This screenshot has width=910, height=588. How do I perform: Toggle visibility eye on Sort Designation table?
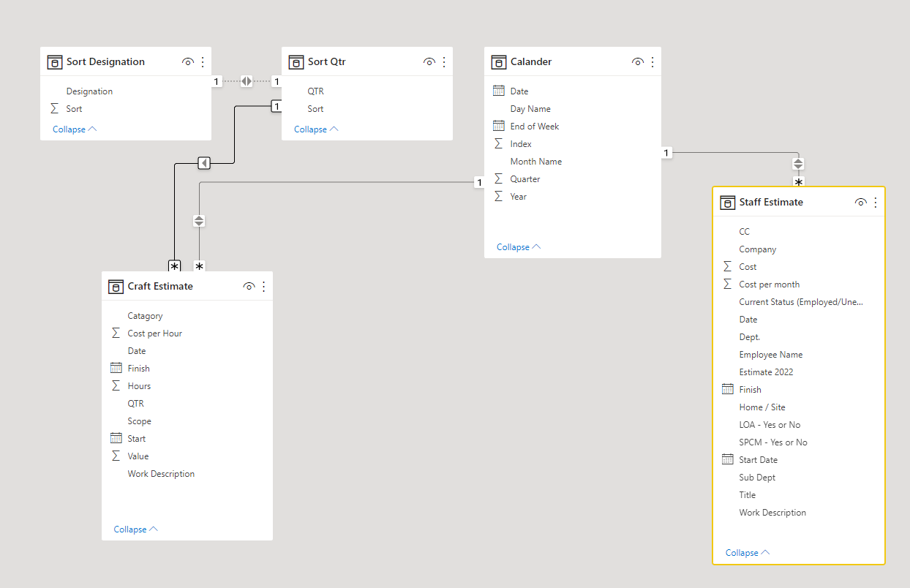tap(188, 62)
